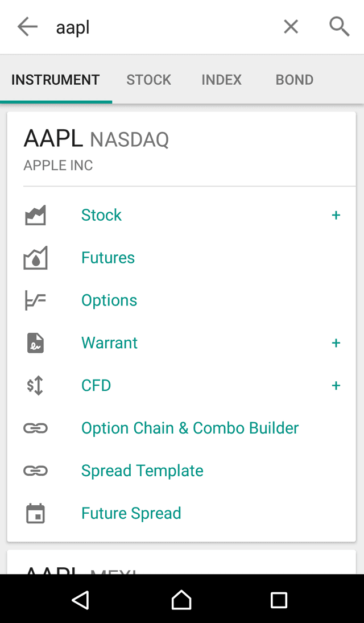The image size is (364, 623).
Task: Click the Spread Template chain icon
Action: [35, 471]
